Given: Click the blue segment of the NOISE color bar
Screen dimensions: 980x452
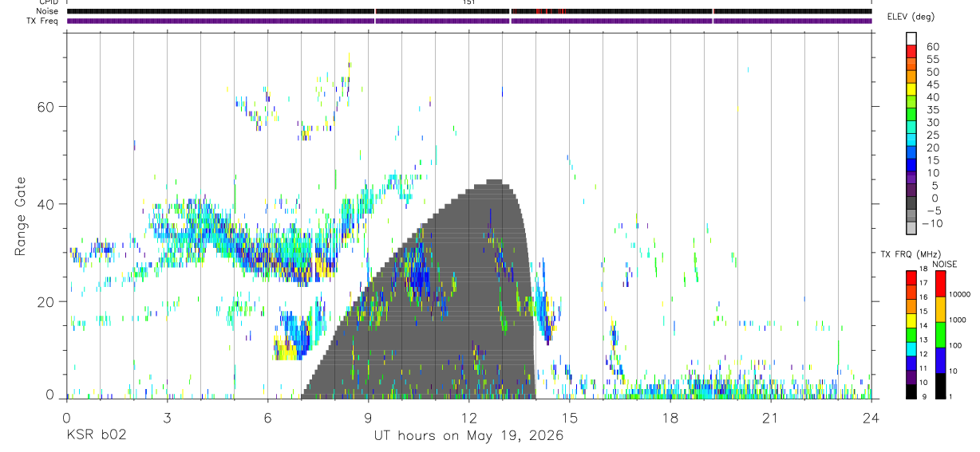Looking at the screenshot, I should point(940,360).
